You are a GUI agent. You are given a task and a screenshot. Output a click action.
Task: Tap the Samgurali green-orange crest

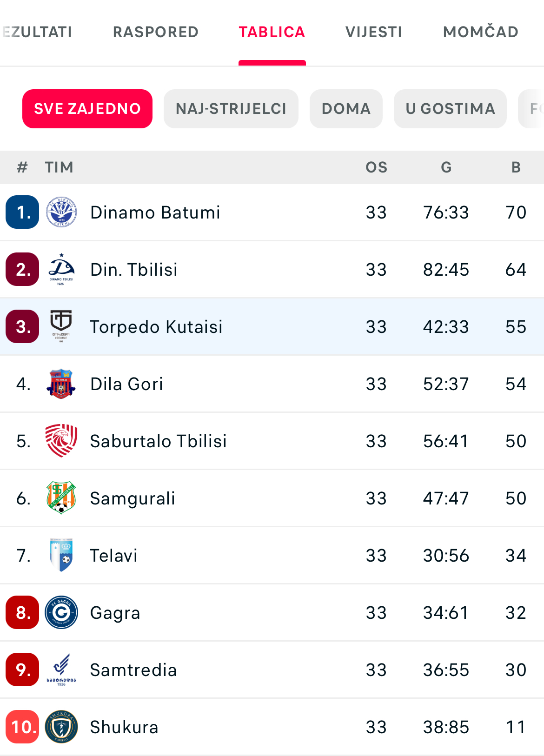(61, 498)
